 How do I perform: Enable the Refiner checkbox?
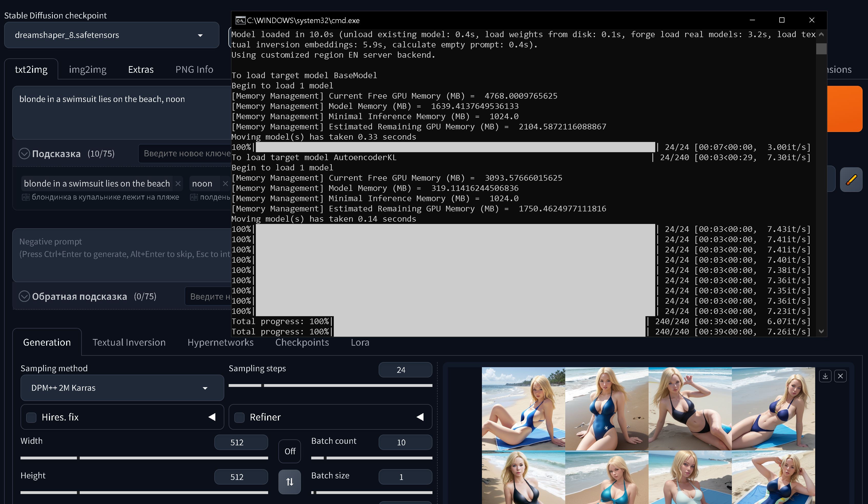tap(239, 417)
